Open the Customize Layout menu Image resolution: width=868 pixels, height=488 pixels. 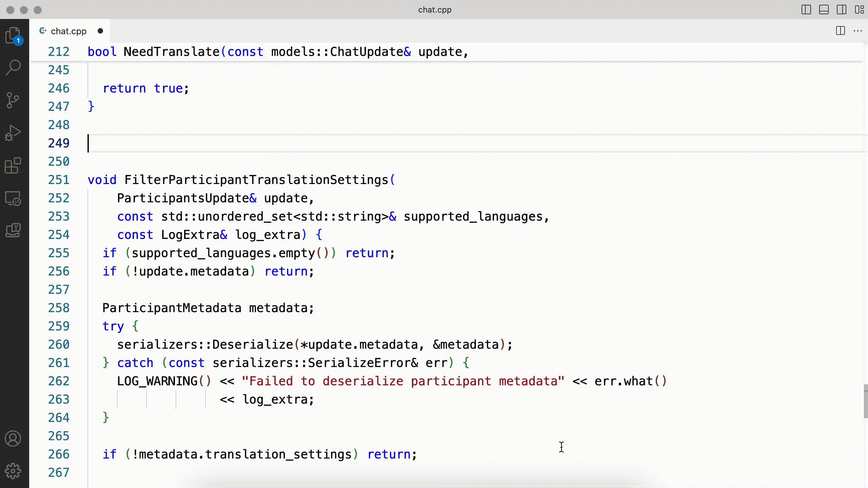[x=859, y=10]
